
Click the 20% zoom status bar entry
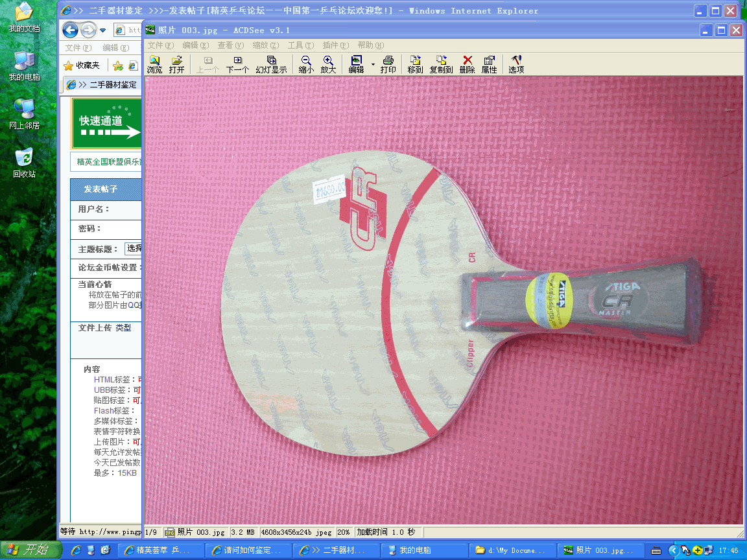[344, 532]
